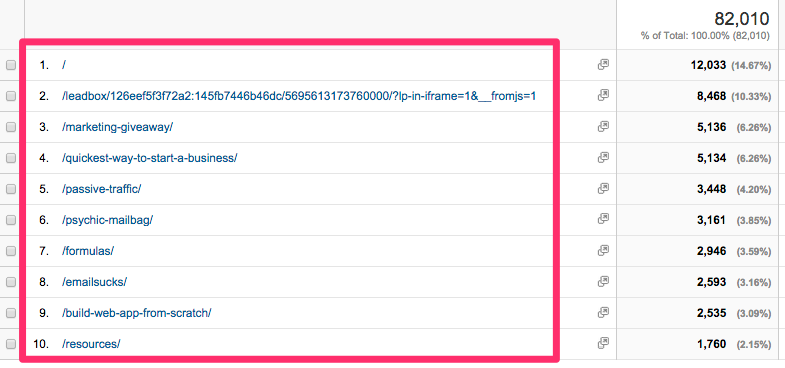Open the /psychic-mailbag/ page link
The image size is (785, 368).
click(107, 220)
